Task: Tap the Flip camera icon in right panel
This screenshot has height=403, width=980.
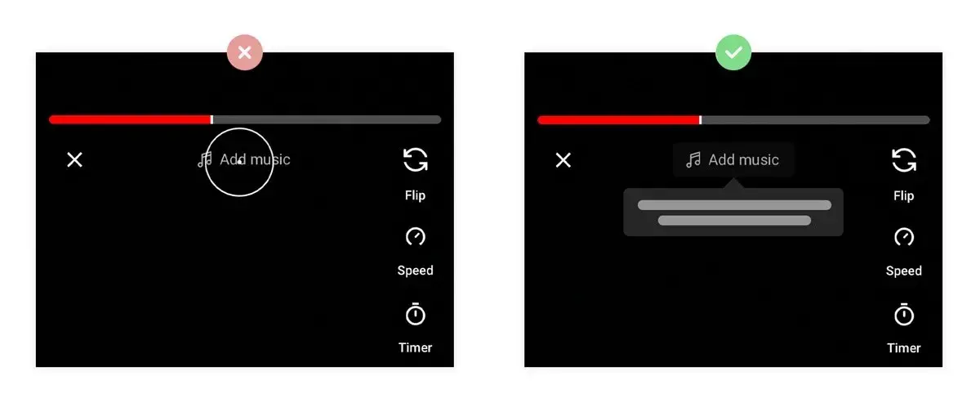Action: [904, 160]
